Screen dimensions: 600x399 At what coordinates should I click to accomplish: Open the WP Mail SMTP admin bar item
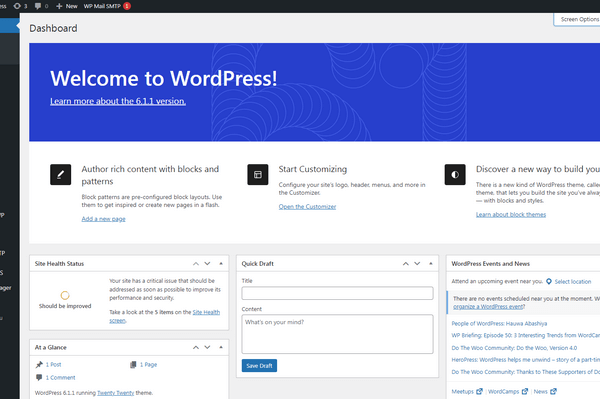[102, 6]
